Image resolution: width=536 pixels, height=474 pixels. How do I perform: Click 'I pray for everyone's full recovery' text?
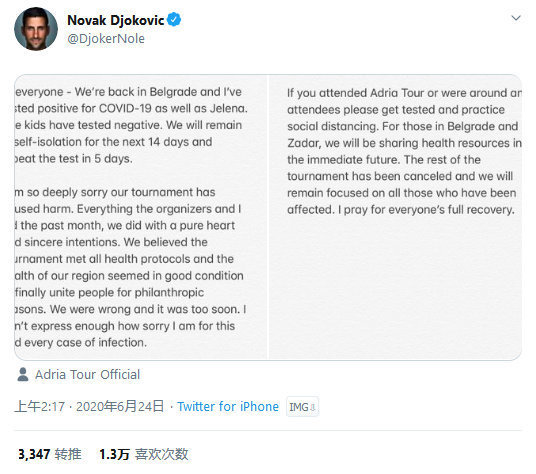pos(426,209)
